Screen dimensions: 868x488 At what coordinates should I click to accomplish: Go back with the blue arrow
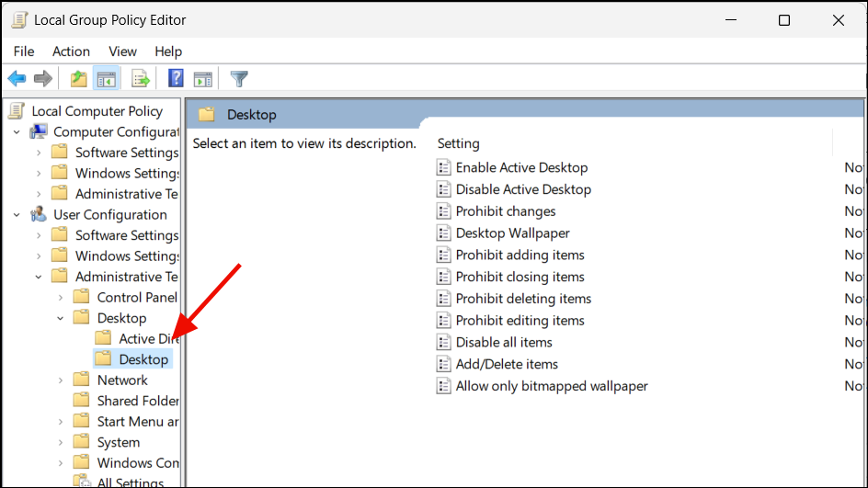tap(17, 79)
